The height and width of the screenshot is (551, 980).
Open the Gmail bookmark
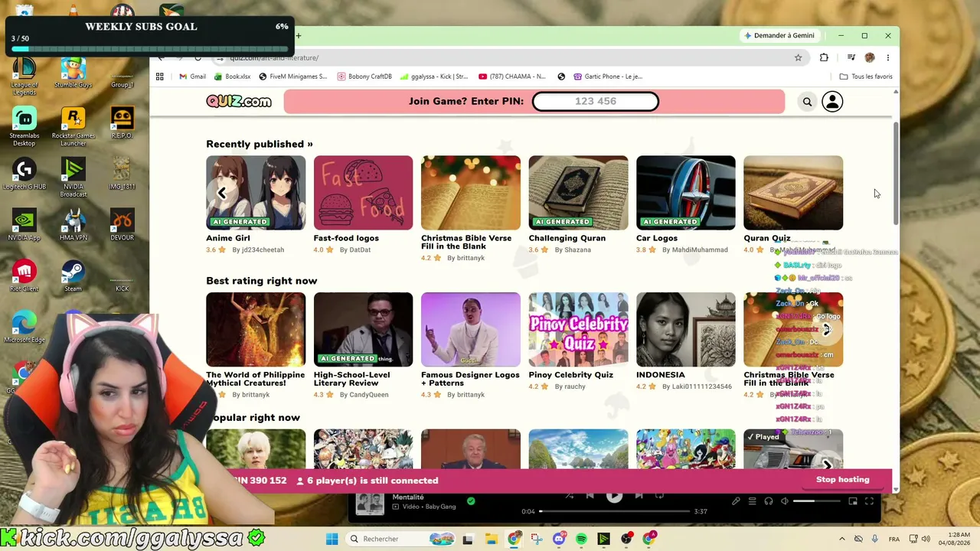pos(192,77)
